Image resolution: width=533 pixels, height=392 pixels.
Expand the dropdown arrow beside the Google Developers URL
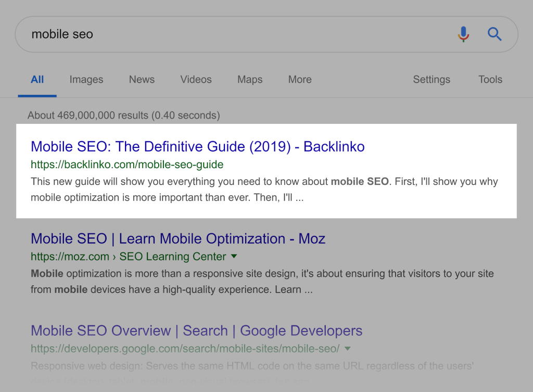click(348, 348)
